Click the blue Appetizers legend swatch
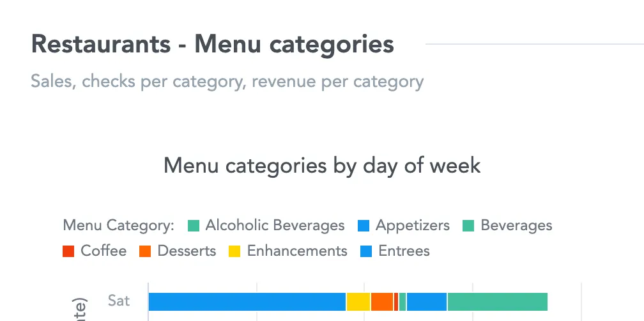 coord(364,226)
